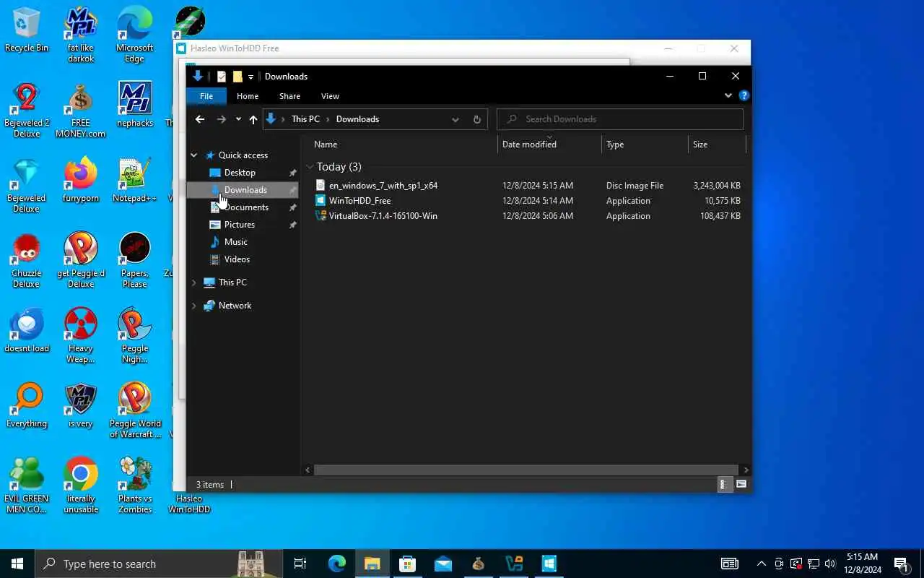
Task: Open the notification center icon
Action: pyautogui.click(x=902, y=564)
